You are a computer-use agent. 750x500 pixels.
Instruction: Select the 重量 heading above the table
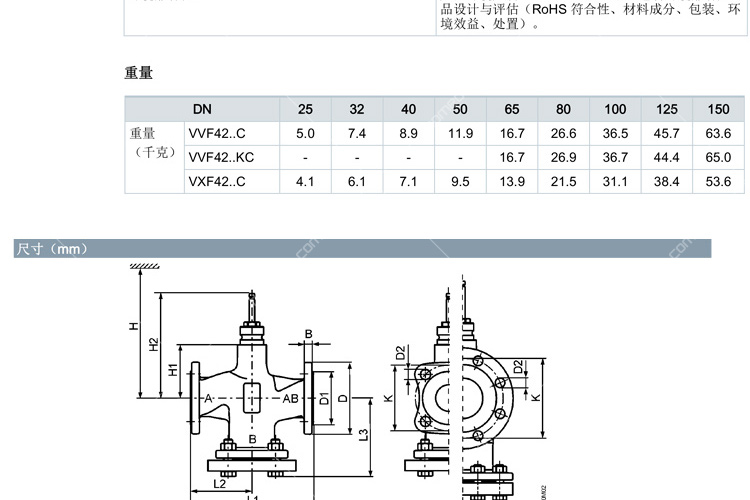[x=138, y=73]
